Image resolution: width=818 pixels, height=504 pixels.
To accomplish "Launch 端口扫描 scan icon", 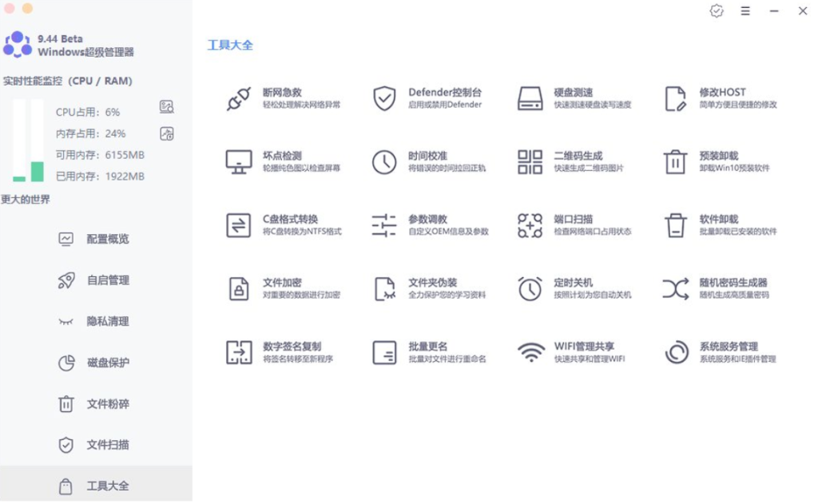I will (x=530, y=225).
